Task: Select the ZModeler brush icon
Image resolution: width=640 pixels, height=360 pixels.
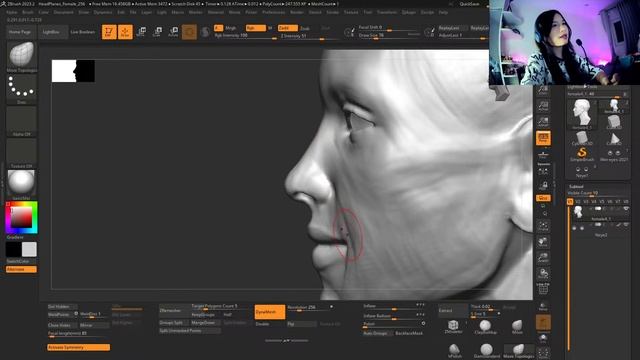Action: 453,326
